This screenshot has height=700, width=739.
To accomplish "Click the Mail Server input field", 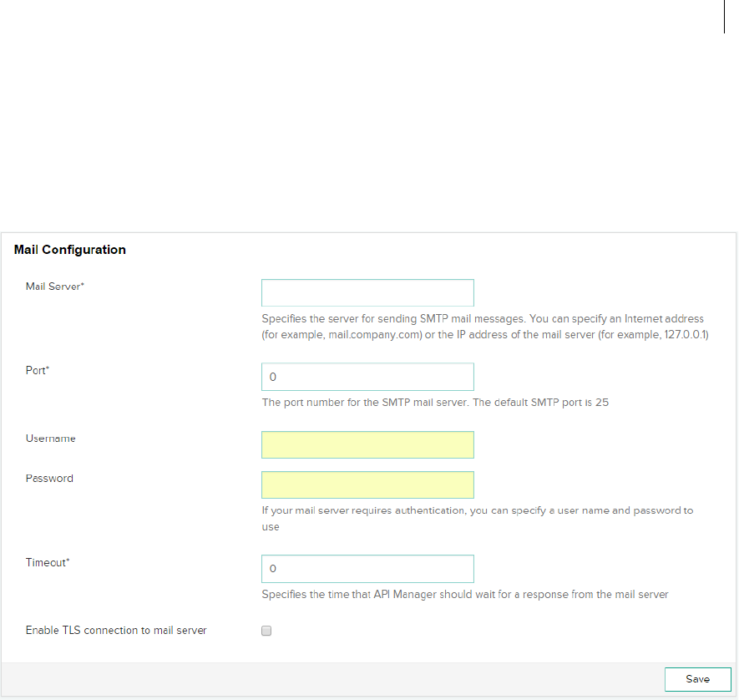I will tap(367, 293).
